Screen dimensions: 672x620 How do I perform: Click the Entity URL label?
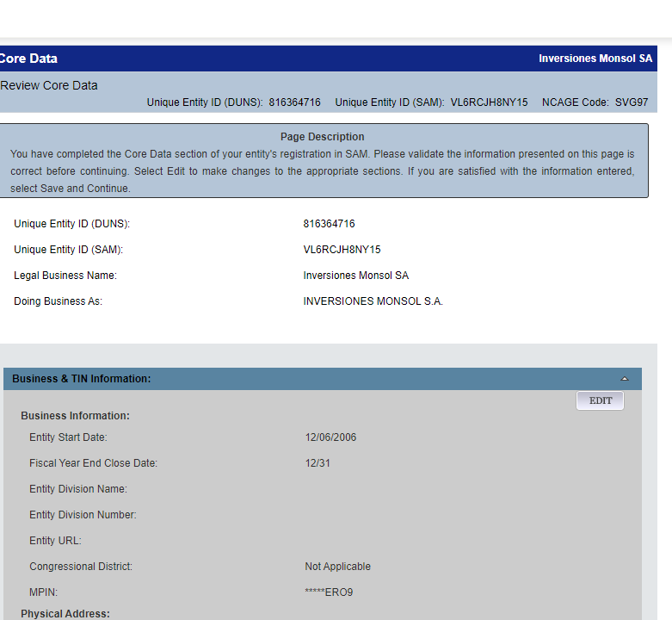tap(55, 541)
